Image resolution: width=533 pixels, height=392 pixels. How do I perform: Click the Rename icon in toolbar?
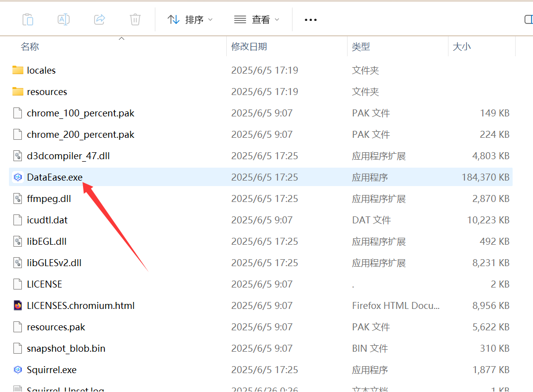pyautogui.click(x=64, y=19)
